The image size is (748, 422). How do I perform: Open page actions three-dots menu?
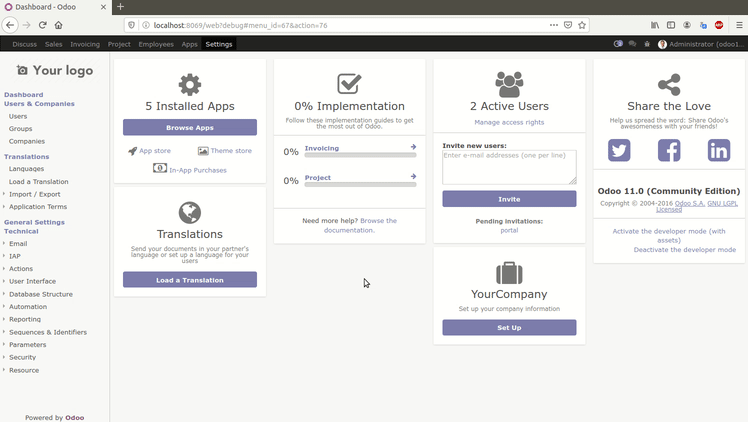point(553,25)
